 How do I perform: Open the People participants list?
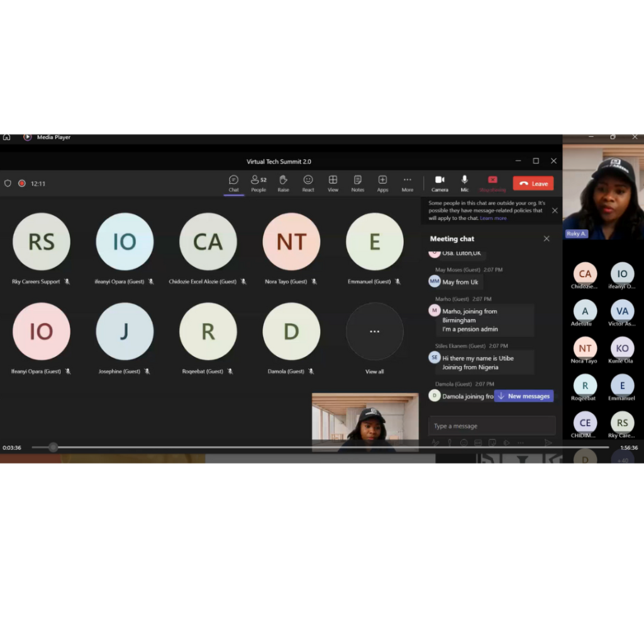pyautogui.click(x=258, y=183)
